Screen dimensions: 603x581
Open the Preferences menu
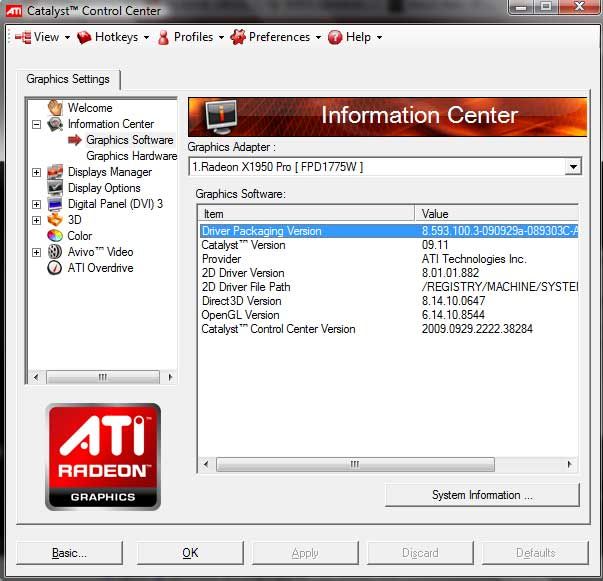(276, 37)
